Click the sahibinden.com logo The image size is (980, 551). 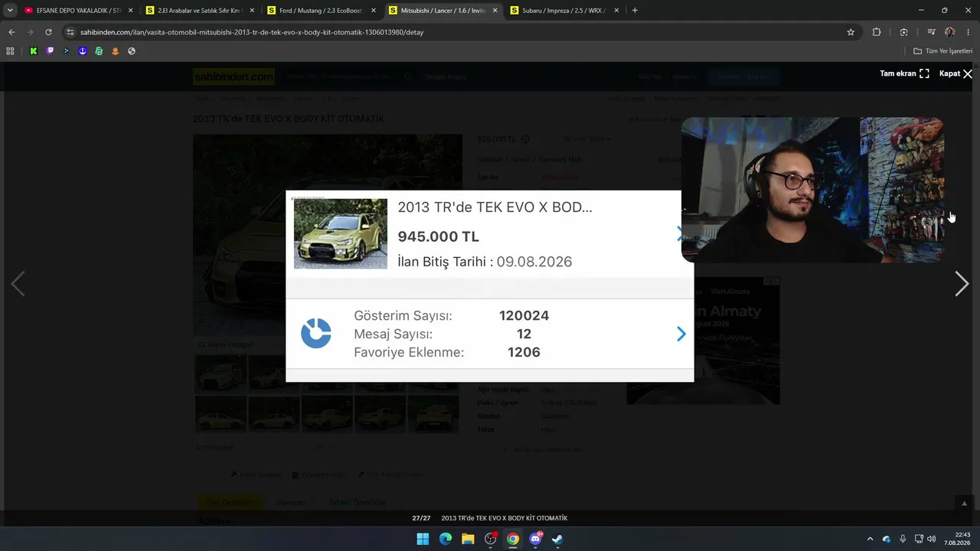pos(234,77)
